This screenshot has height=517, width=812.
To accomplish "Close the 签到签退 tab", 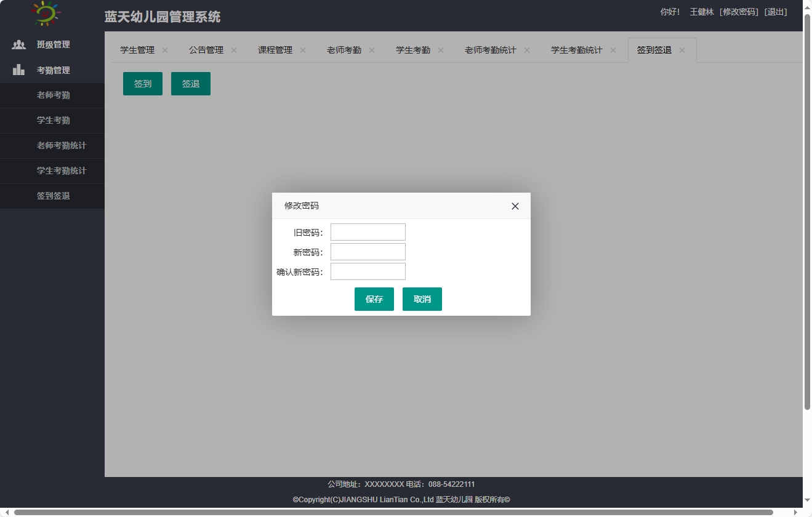I will point(681,50).
